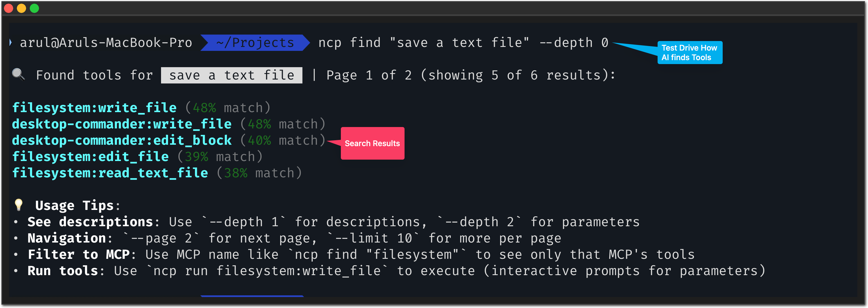The image size is (868, 308).
Task: Select the desktop-commander:edit_block result
Action: (x=122, y=140)
